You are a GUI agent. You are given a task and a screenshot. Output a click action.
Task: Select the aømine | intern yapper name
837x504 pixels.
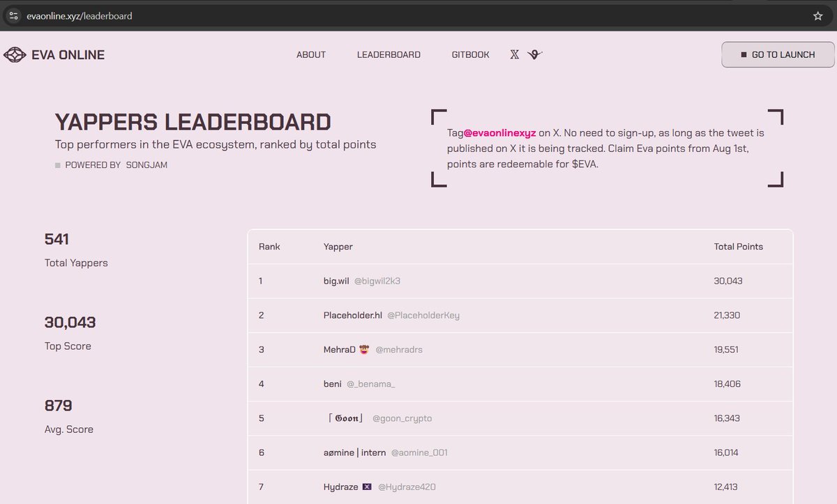355,452
